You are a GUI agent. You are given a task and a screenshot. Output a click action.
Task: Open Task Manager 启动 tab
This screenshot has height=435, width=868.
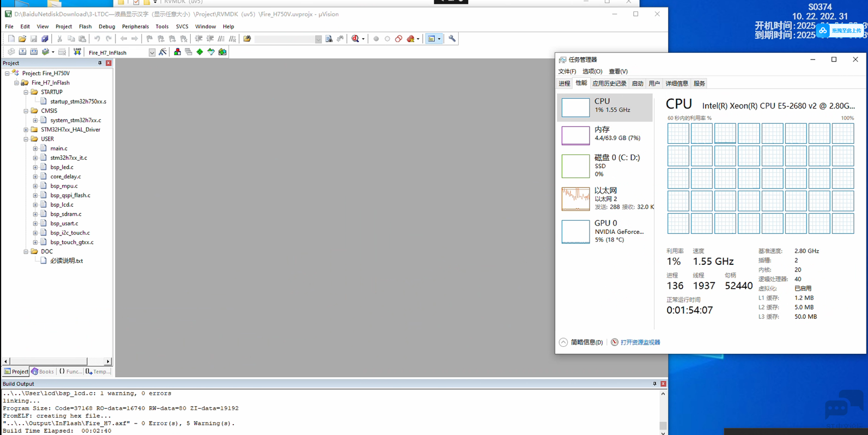coord(638,83)
